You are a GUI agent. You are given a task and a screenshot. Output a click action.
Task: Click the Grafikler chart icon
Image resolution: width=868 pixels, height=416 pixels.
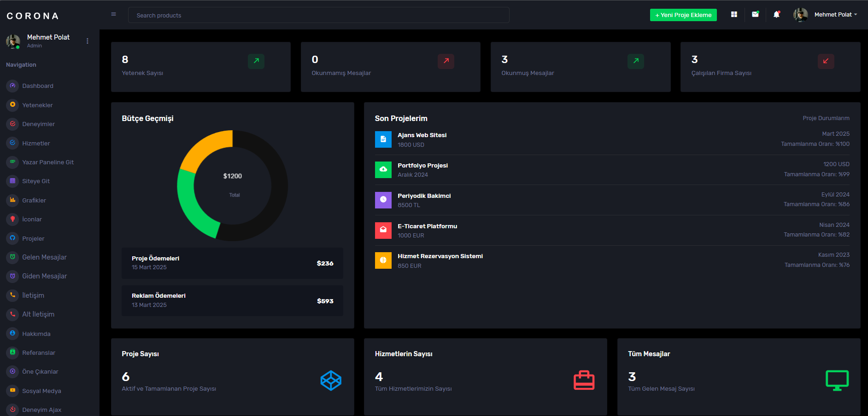(12, 200)
